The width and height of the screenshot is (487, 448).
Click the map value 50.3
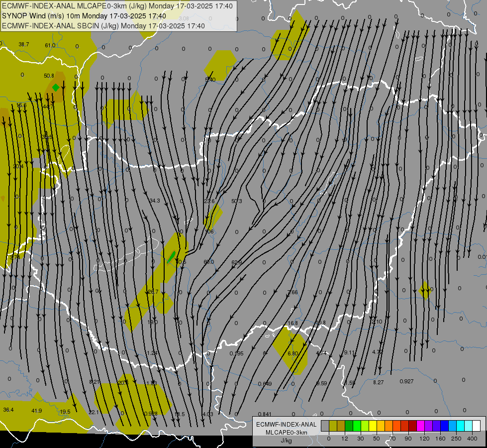pyautogui.click(x=237, y=201)
